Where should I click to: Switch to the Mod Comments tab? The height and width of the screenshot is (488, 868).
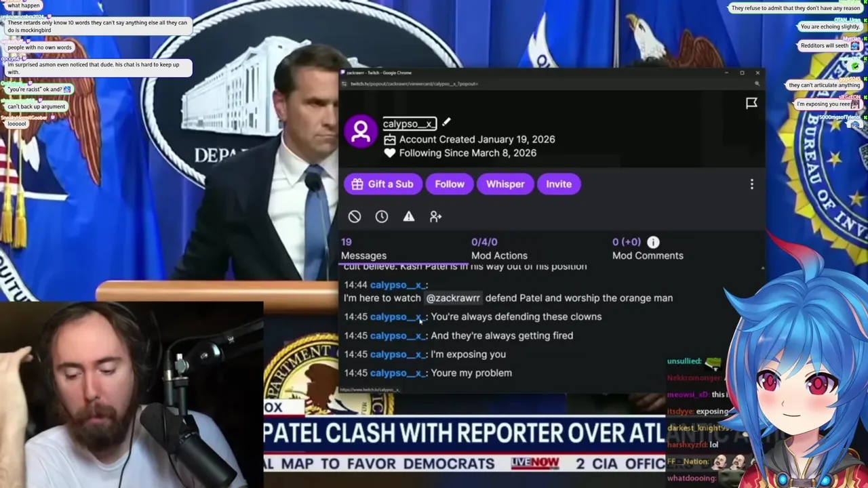click(648, 249)
